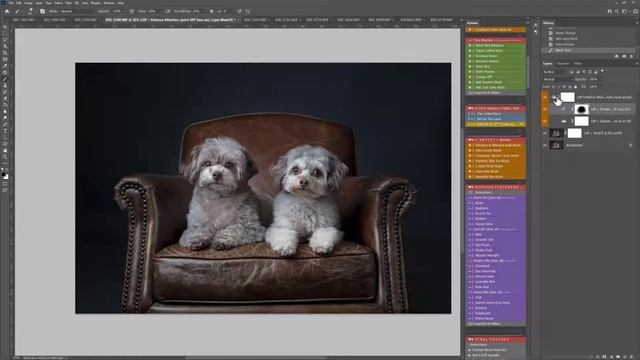Toggle pressure for opacity icon
The width and height of the screenshot is (640, 360).
click(131, 11)
